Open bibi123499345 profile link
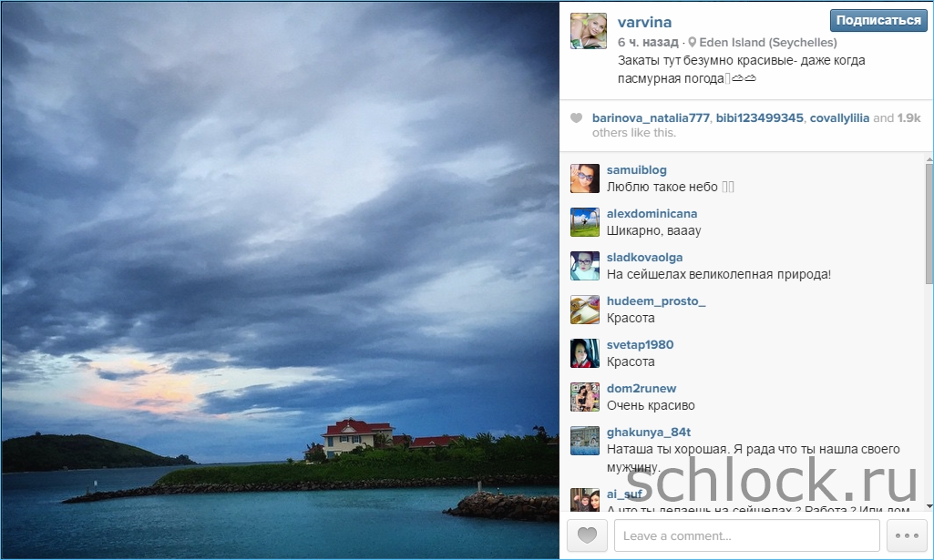 [759, 117]
